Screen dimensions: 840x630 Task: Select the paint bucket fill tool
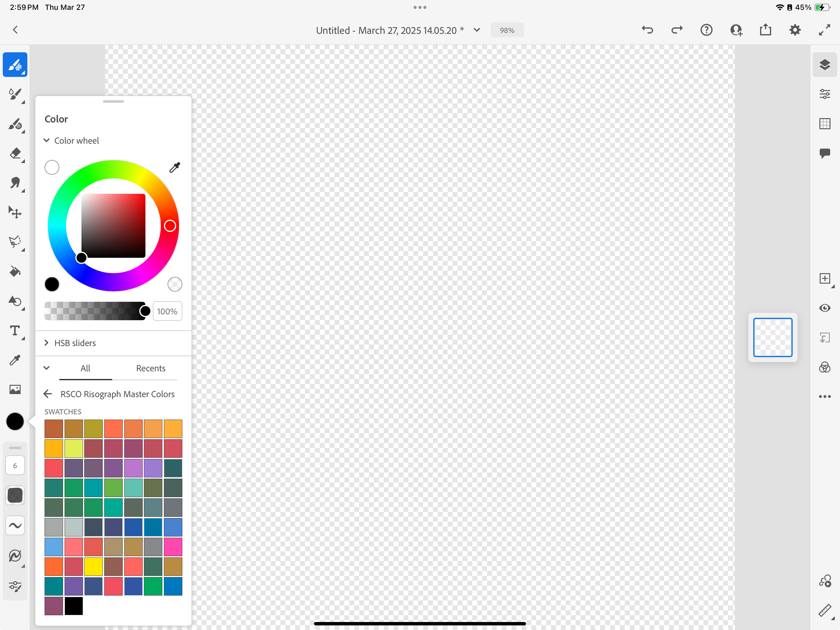[x=15, y=271]
